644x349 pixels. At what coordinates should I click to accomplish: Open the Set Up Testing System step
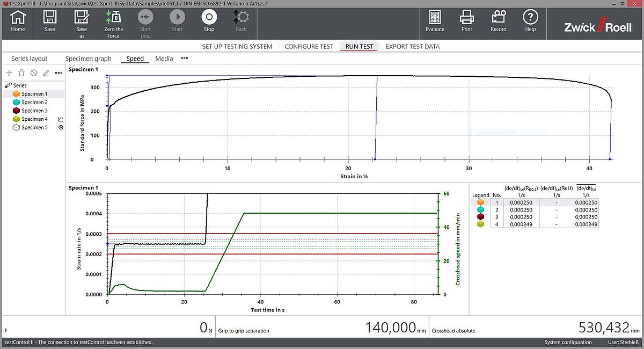(x=237, y=47)
